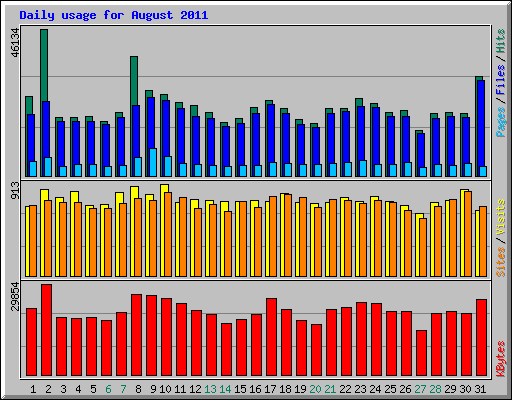
Task: Click green weekend day label 6
Action: [108, 389]
